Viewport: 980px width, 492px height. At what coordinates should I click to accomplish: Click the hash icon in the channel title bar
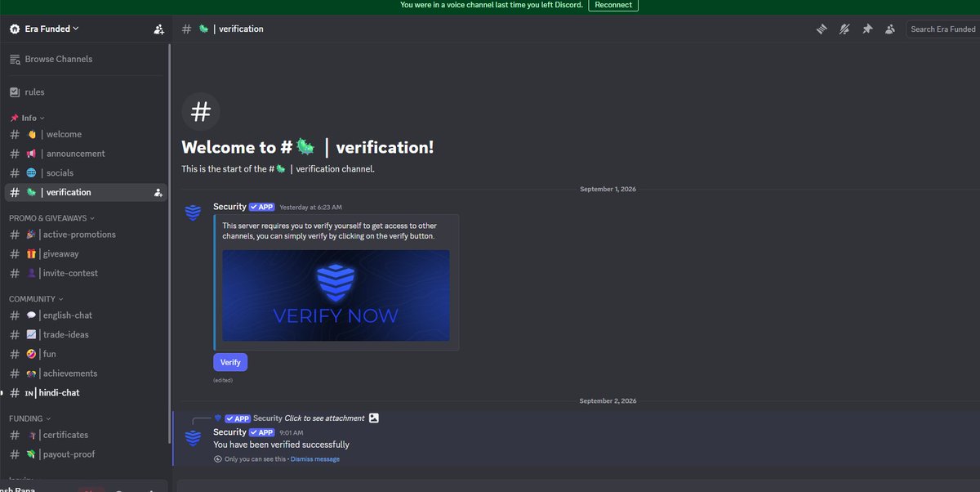pos(186,29)
